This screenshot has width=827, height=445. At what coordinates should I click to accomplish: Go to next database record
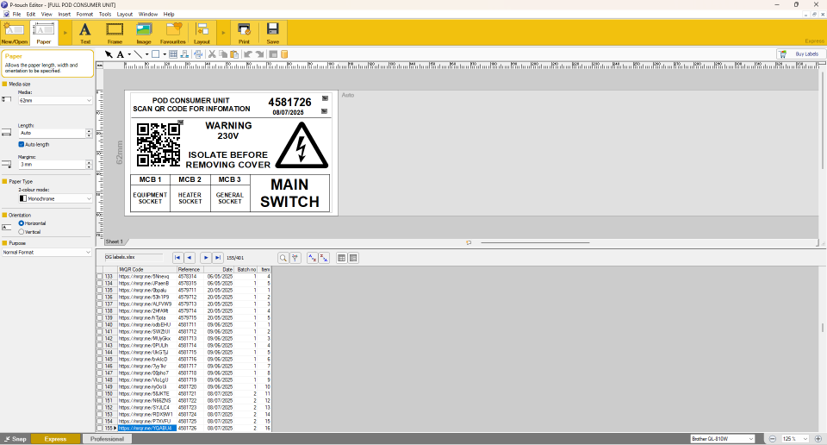click(x=206, y=258)
